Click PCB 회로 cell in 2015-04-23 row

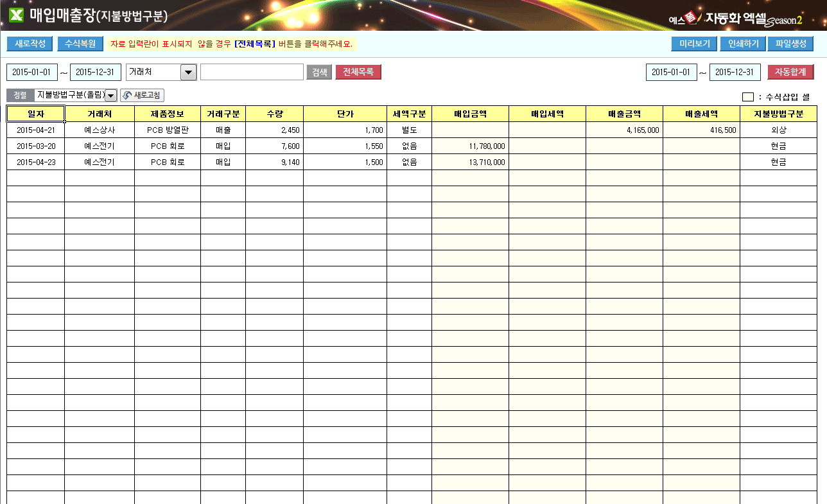tap(168, 162)
